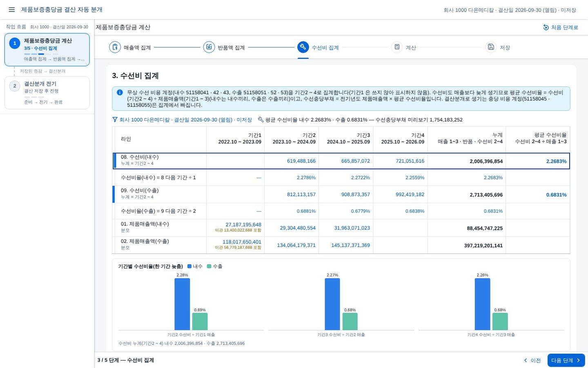Select the 제품보증충당금 계산 workflow card

(x=47, y=50)
